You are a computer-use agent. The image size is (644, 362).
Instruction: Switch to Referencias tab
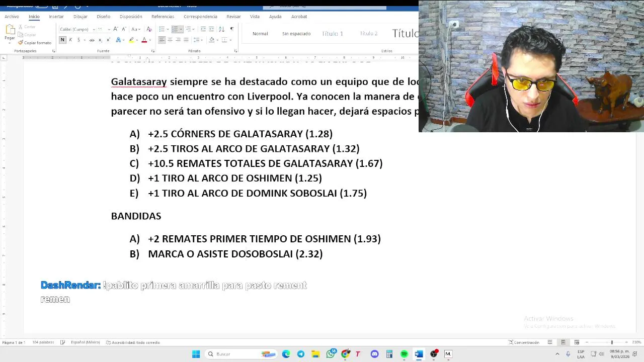coord(163,17)
